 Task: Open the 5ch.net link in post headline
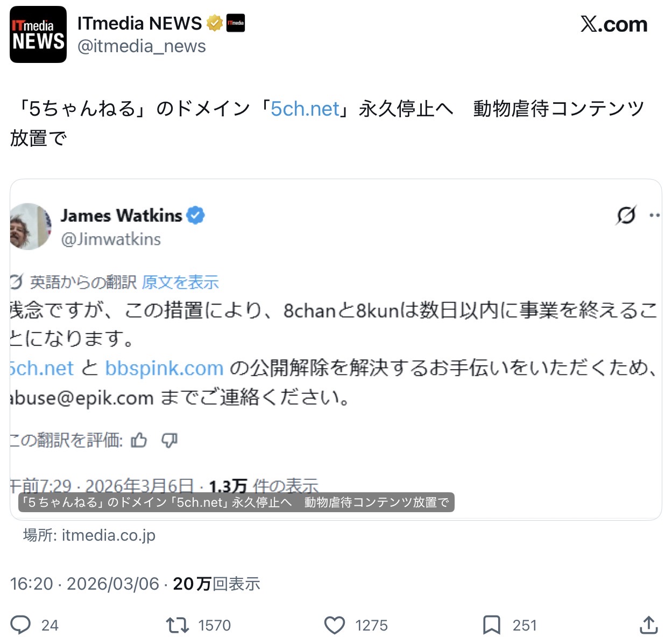point(305,109)
